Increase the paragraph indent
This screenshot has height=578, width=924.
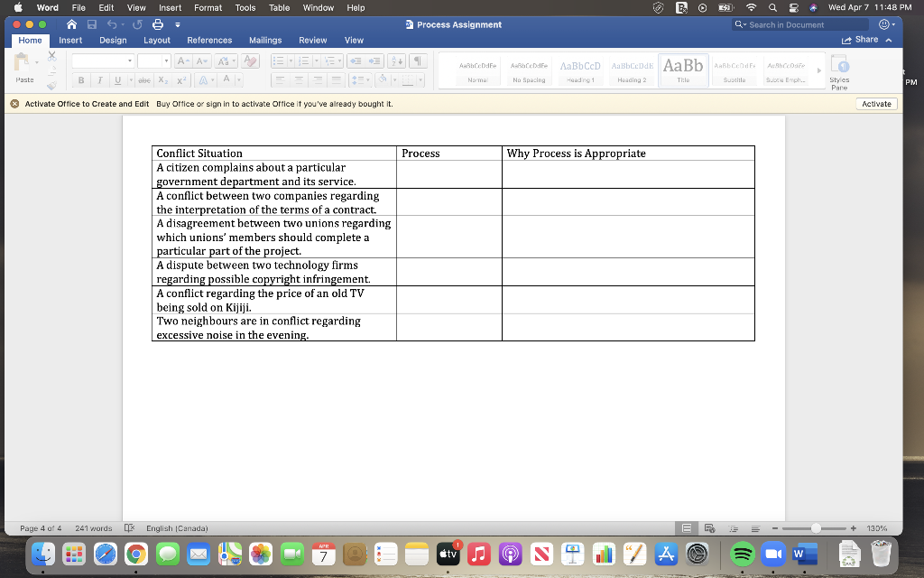(x=374, y=61)
